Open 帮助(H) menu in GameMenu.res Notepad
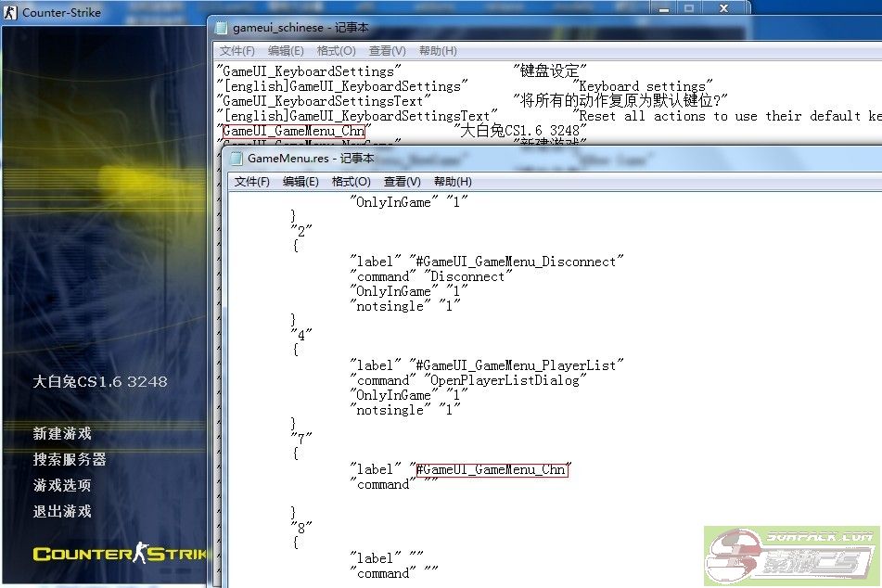 [453, 182]
